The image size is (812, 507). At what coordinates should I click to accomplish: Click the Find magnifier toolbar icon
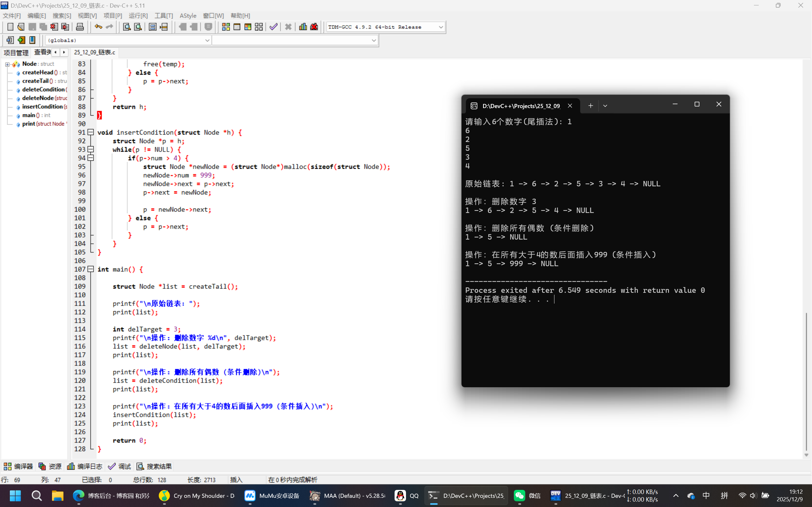127,27
